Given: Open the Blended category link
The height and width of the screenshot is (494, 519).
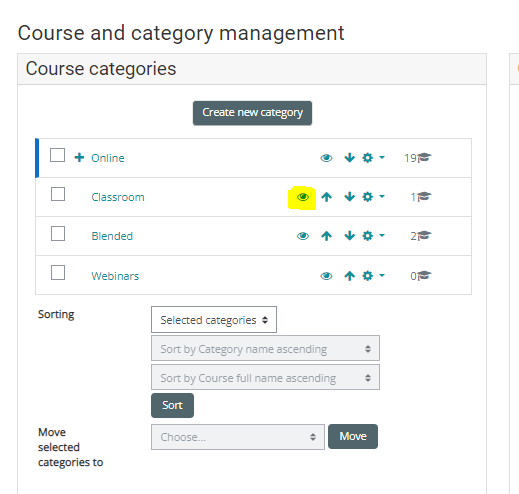Looking at the screenshot, I should click(x=112, y=236).
